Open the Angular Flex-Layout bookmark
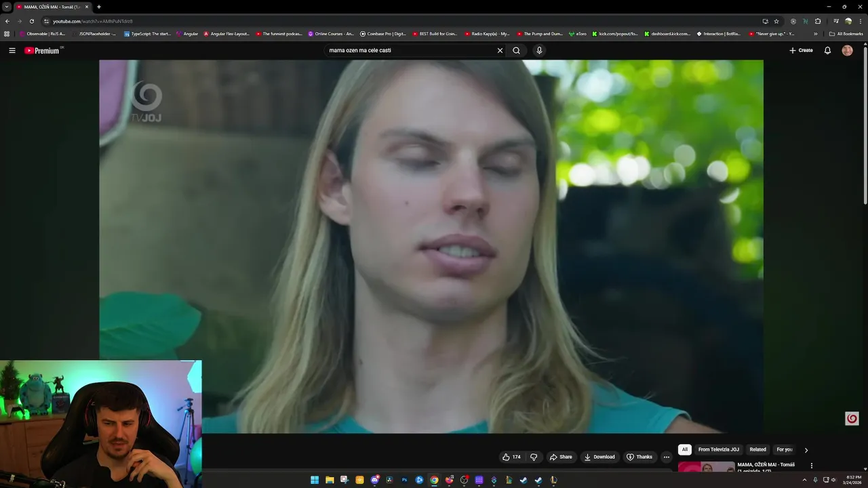Viewport: 868px width, 488px height. (x=226, y=33)
